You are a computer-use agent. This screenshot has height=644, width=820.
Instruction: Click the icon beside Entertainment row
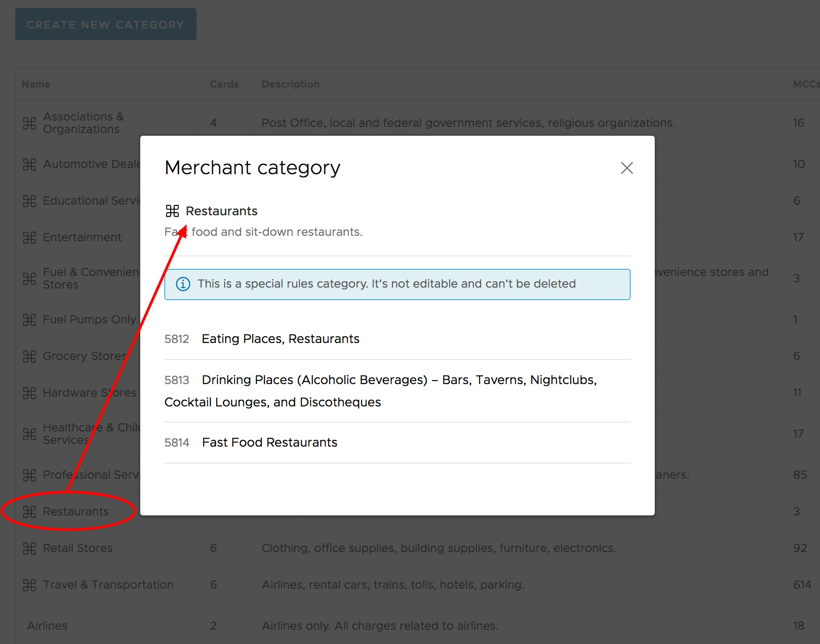(x=29, y=237)
